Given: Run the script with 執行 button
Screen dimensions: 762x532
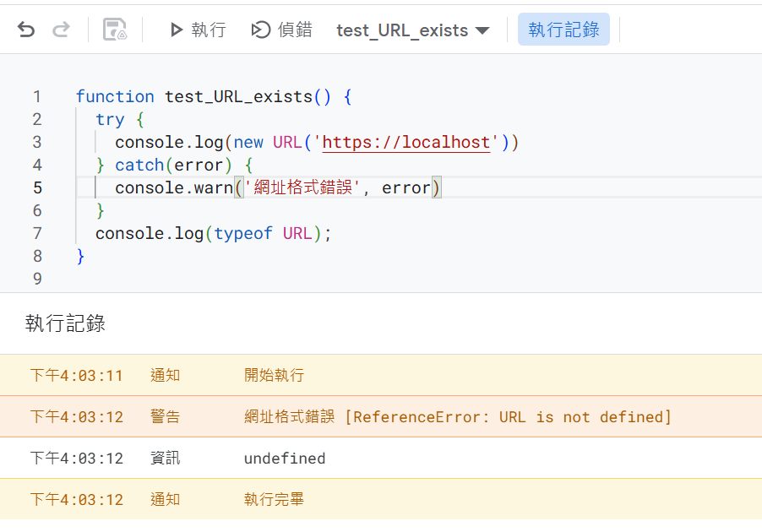Looking at the screenshot, I should click(x=198, y=30).
